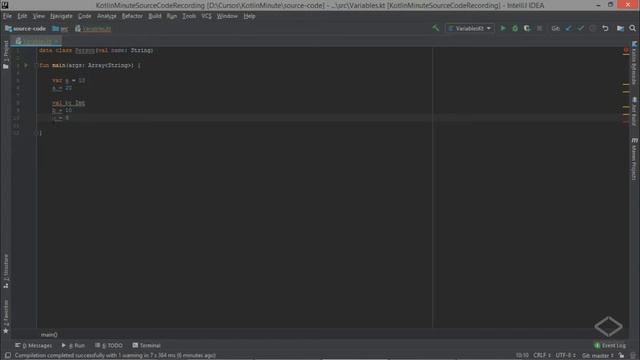Place cursor on the 'val b: Int' line
Viewport: 640px width, 360px height.
(x=69, y=103)
